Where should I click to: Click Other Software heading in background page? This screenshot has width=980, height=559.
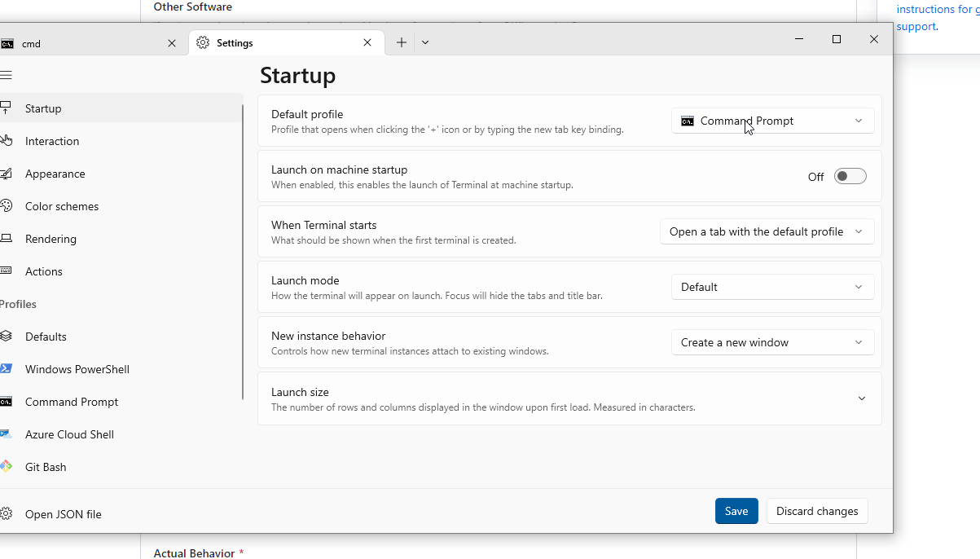[x=192, y=7]
